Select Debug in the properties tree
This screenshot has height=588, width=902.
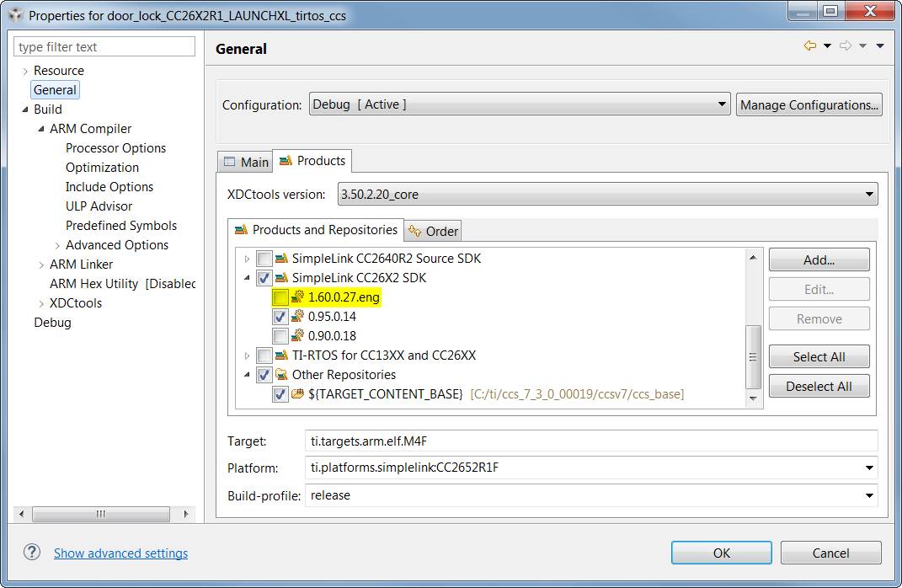click(52, 322)
